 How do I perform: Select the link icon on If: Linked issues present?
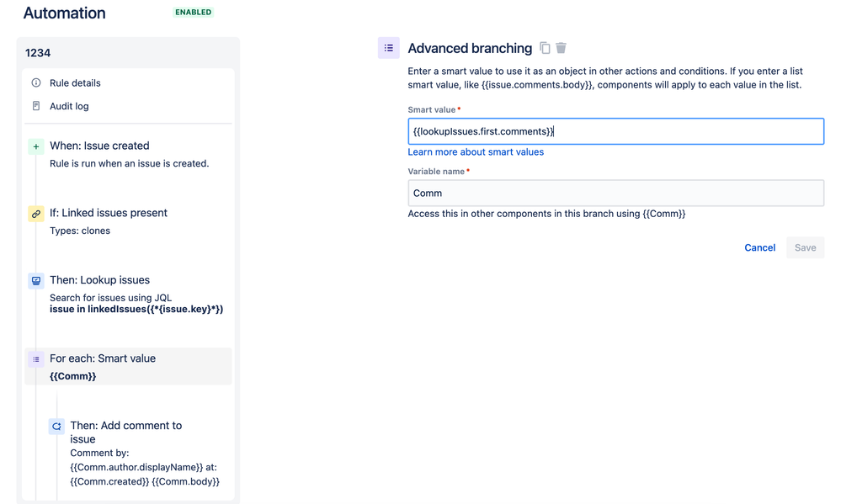pos(35,214)
